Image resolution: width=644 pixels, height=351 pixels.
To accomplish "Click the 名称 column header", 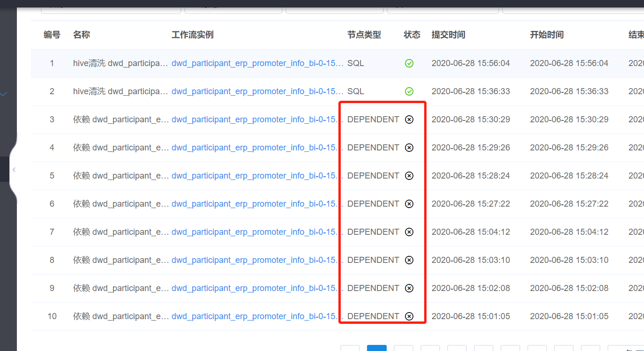I will pyautogui.click(x=82, y=34).
